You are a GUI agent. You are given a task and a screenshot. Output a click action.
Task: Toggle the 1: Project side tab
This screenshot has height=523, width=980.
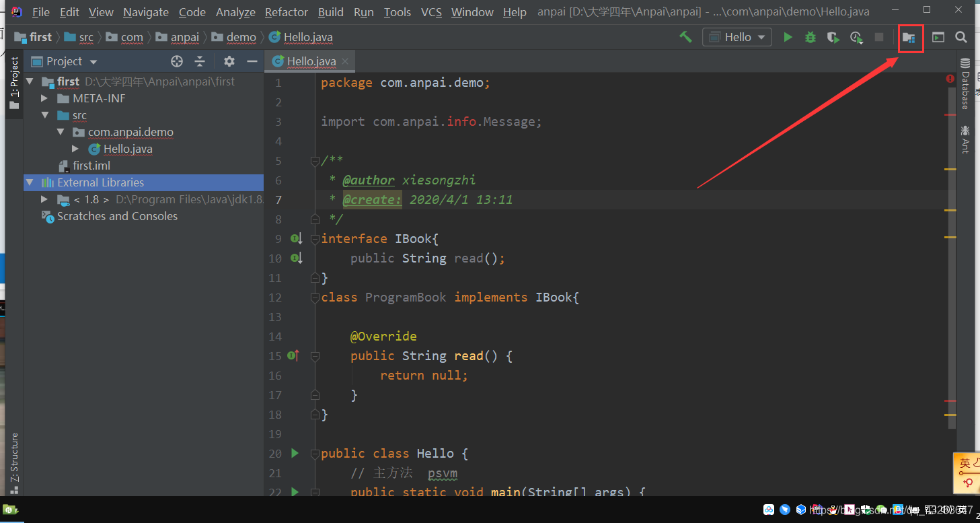(x=14, y=84)
